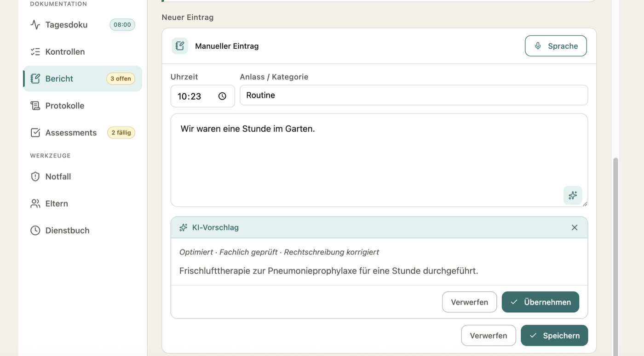Click into the entry text area
The width and height of the screenshot is (644, 356).
point(379,160)
